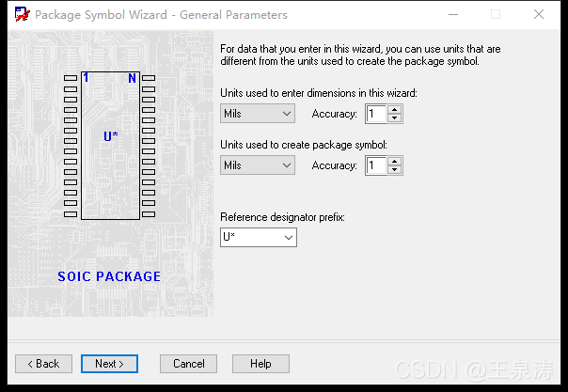This screenshot has width=568, height=392.
Task: Close the Package Symbol Wizard window
Action: pos(538,15)
